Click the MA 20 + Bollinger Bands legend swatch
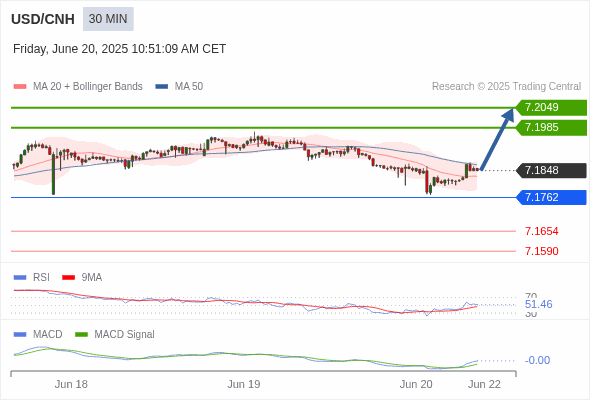Screen dimensions: 590x400 click(20, 87)
